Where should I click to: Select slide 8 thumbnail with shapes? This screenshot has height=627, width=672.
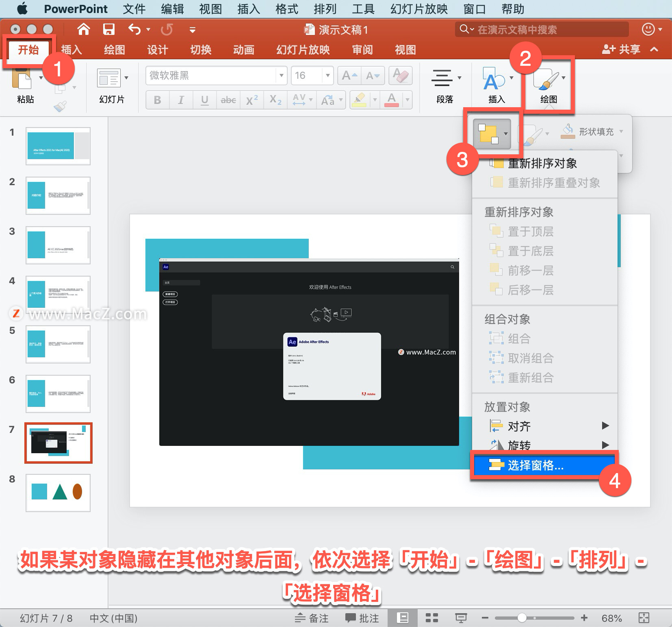coord(58,493)
